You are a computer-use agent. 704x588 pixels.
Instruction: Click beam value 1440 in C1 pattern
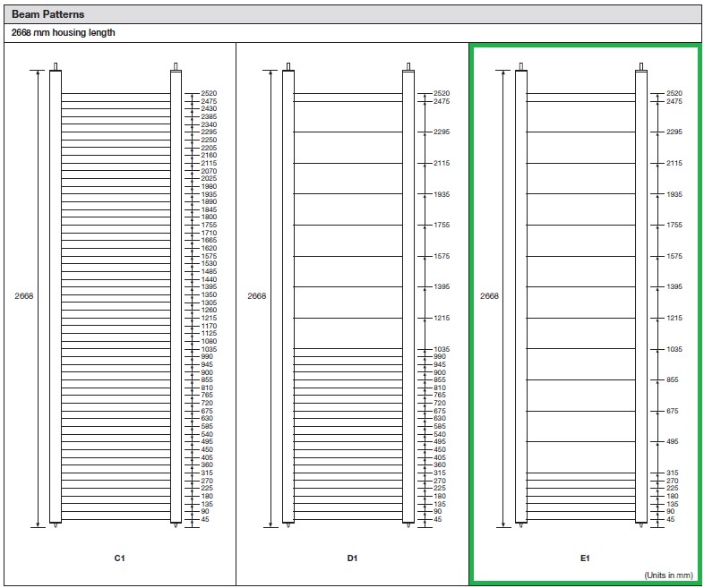209,280
